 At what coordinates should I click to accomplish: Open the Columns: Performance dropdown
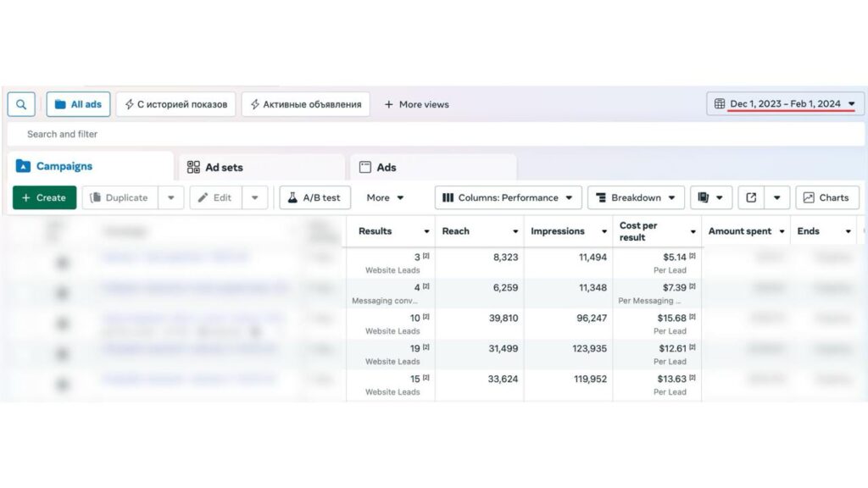(506, 197)
